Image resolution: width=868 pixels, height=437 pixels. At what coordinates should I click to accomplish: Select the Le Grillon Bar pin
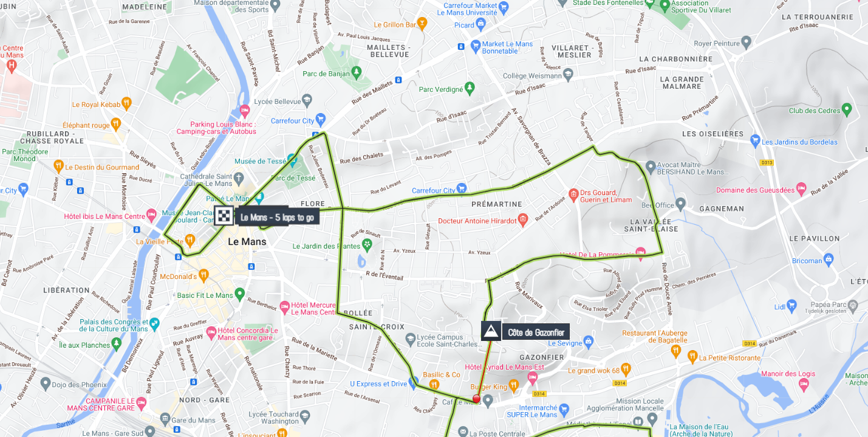click(423, 24)
